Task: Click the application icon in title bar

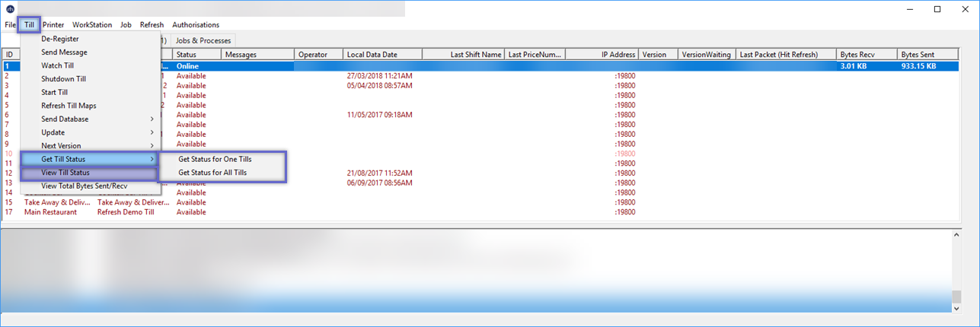Action: pyautogui.click(x=10, y=9)
